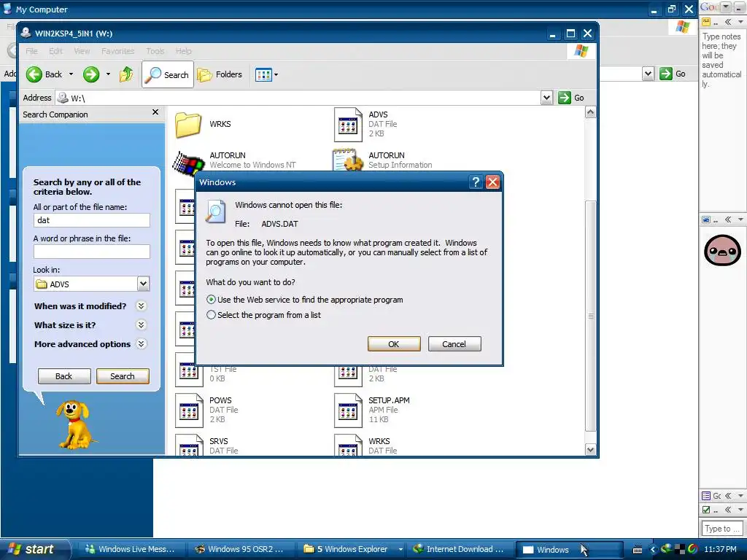Toggle the Folders pane button
The image size is (747, 560).
click(x=220, y=74)
